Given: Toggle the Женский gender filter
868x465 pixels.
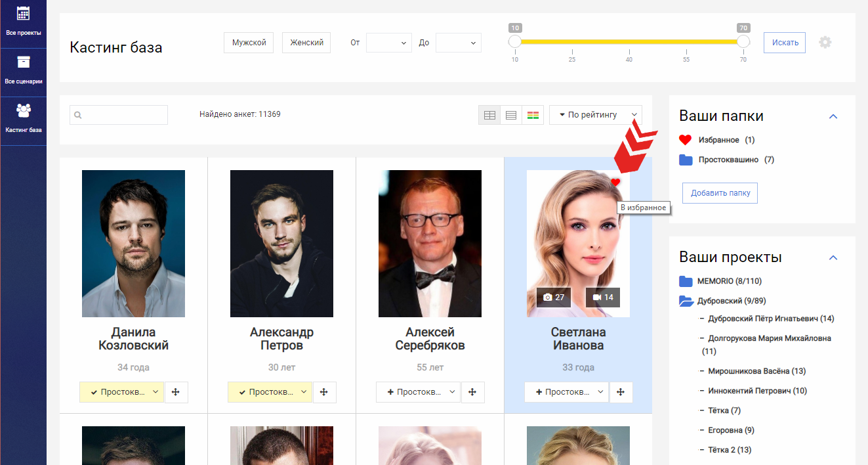Looking at the screenshot, I should [306, 43].
